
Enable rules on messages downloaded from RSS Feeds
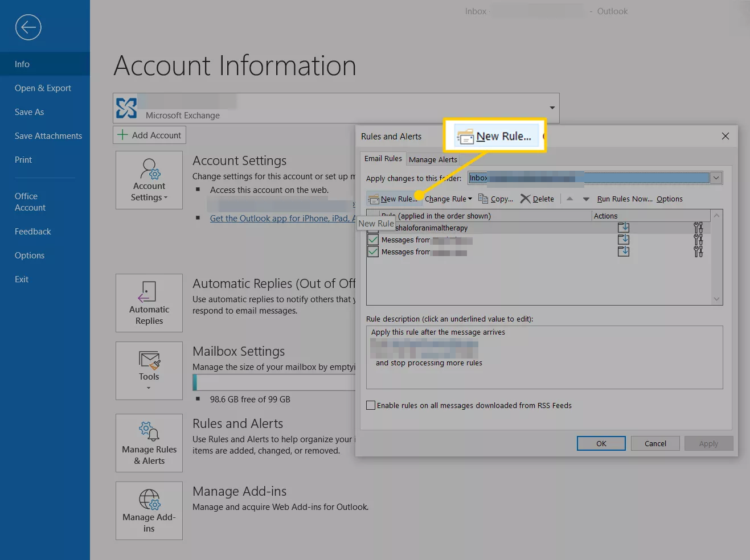point(371,405)
